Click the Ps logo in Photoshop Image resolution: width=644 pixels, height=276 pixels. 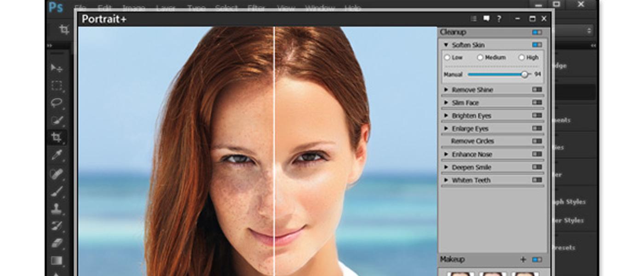coord(56,8)
